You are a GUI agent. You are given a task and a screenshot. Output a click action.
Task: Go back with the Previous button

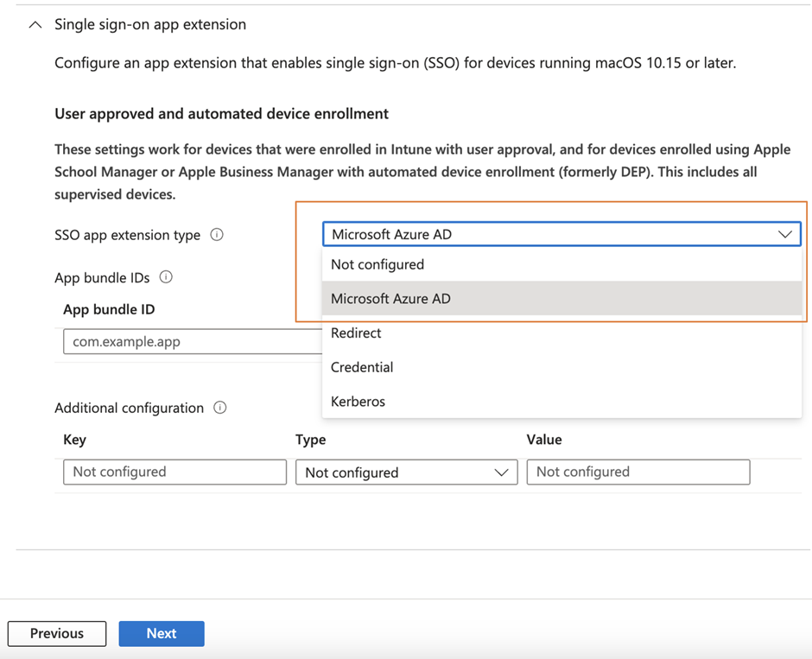pos(57,634)
